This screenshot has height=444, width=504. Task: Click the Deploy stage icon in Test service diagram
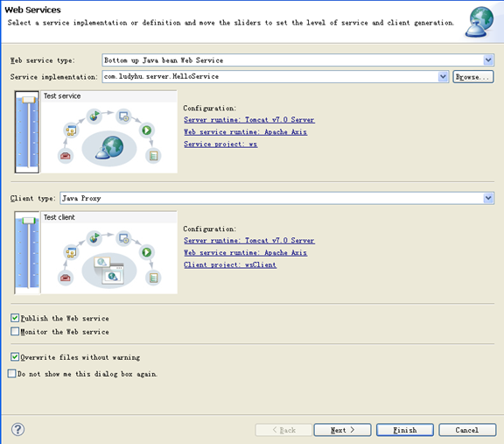click(x=94, y=116)
